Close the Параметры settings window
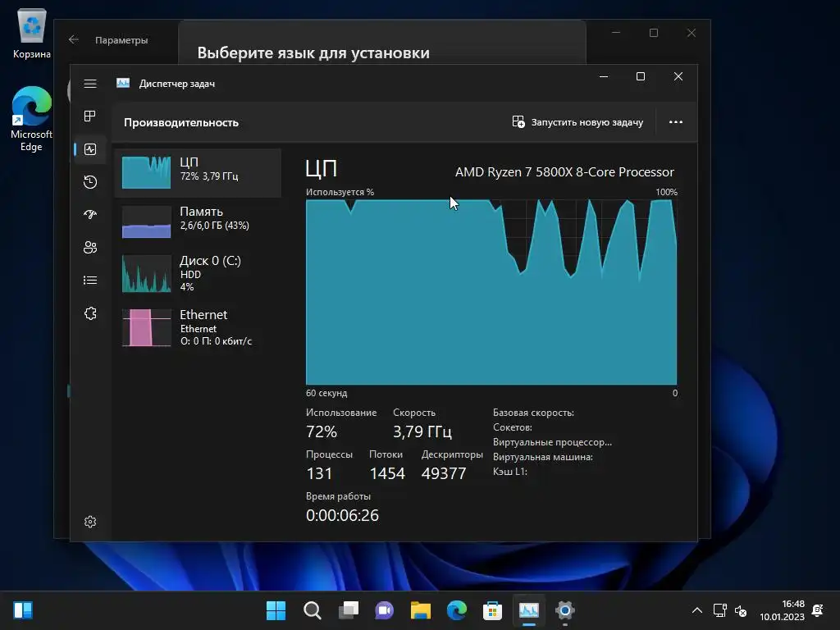Viewport: 840px width, 630px height. click(692, 33)
